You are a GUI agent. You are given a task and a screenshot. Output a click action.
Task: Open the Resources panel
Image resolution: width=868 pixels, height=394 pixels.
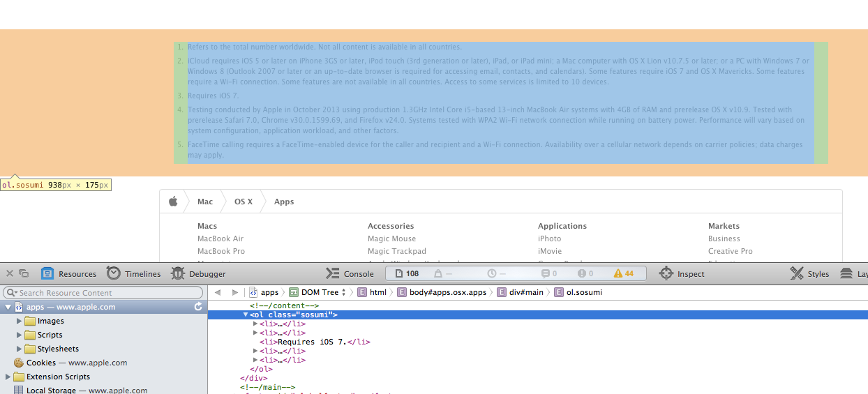68,274
